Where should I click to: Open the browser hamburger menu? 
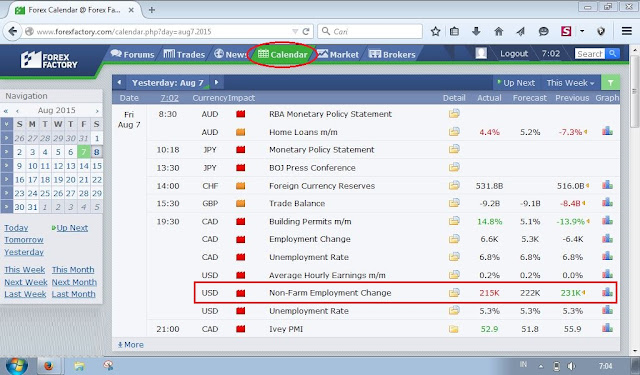(627, 31)
